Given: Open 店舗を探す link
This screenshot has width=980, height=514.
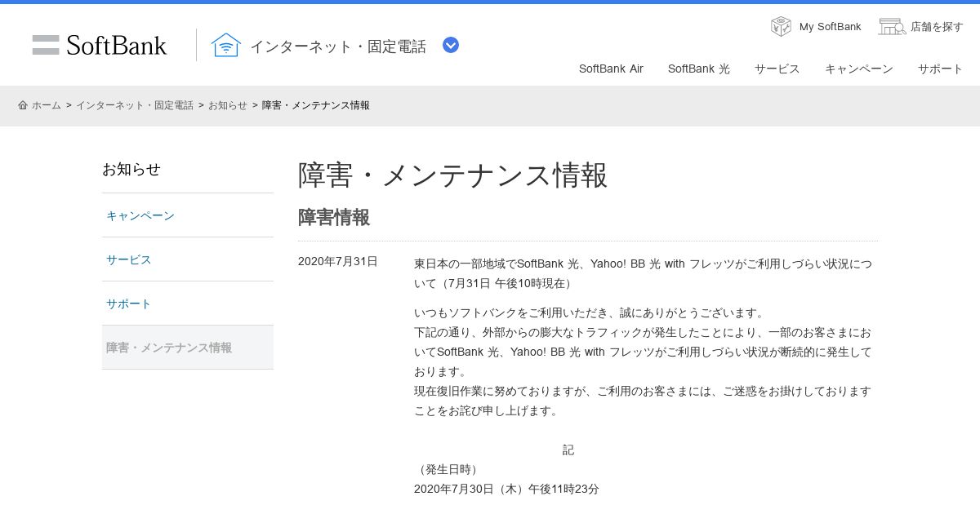Looking at the screenshot, I should (937, 27).
